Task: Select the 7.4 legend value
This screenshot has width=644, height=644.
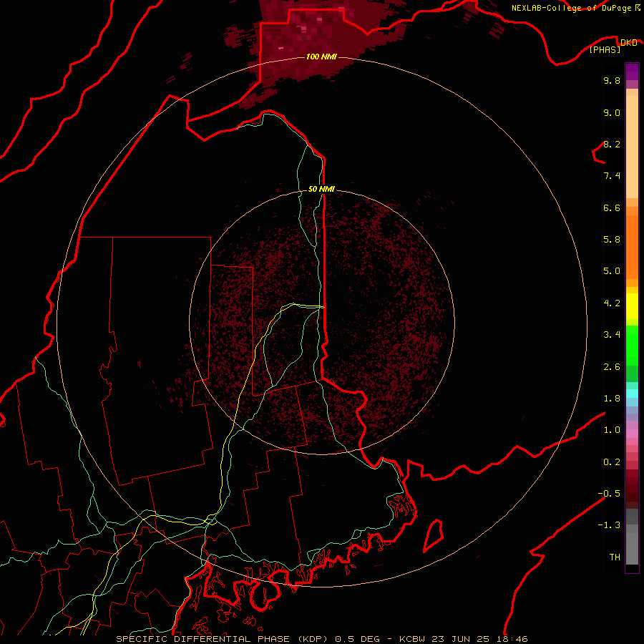Action: [612, 176]
